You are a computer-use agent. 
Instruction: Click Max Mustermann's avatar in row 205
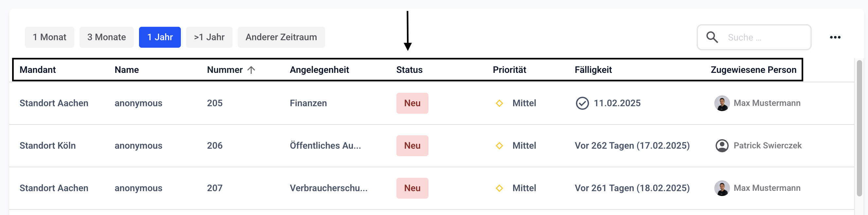[x=721, y=103]
